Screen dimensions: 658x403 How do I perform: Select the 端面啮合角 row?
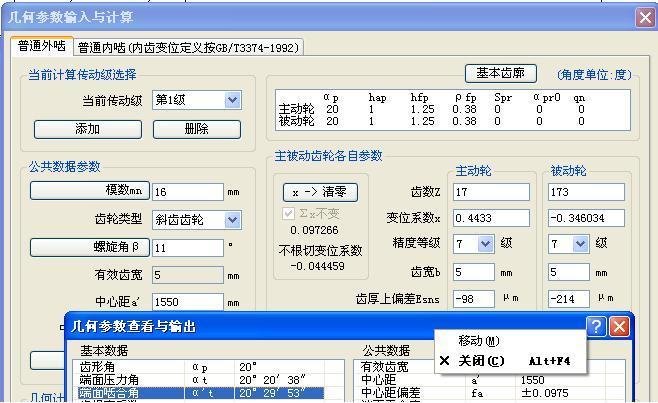[x=201, y=393]
